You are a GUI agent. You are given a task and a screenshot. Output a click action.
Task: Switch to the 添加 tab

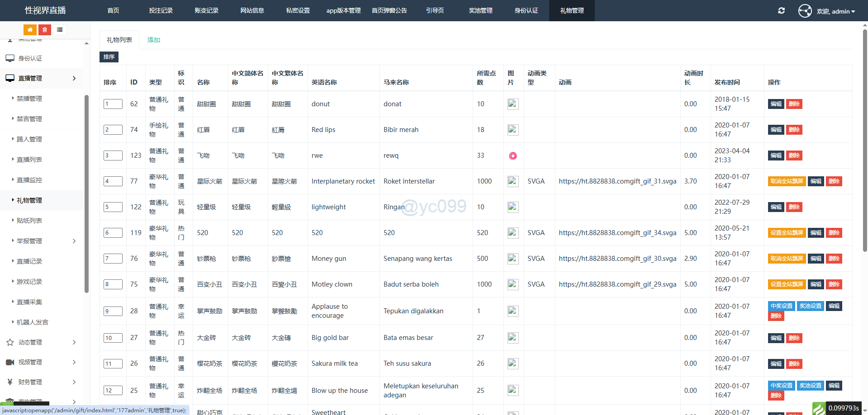coord(154,40)
